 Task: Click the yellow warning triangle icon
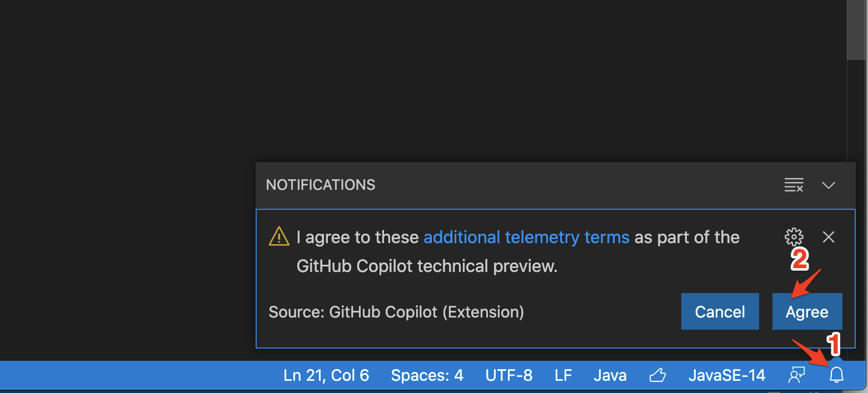point(278,236)
